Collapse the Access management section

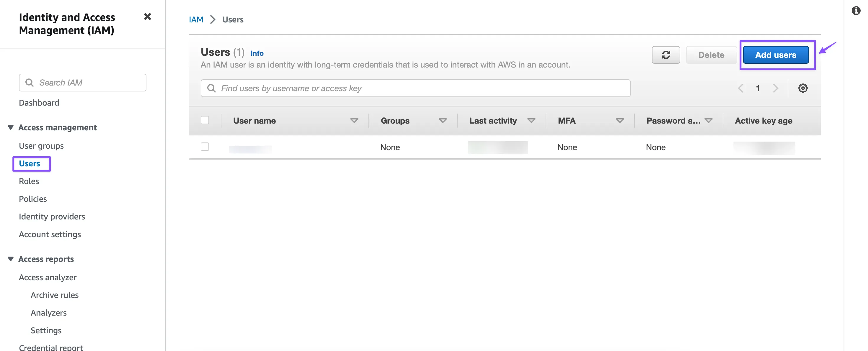(x=11, y=127)
